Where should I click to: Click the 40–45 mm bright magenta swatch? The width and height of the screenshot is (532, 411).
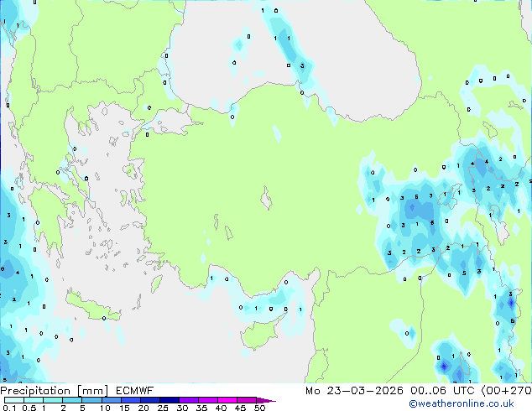227,400
